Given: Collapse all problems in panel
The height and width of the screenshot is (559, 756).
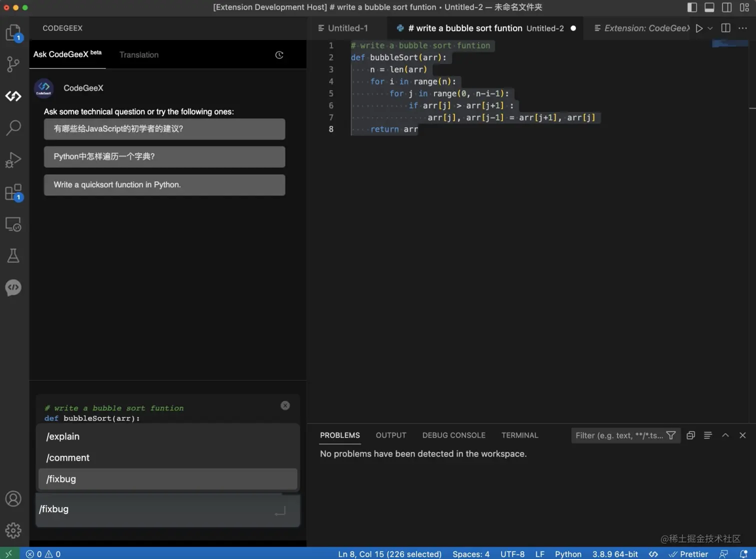Looking at the screenshot, I should pos(691,435).
